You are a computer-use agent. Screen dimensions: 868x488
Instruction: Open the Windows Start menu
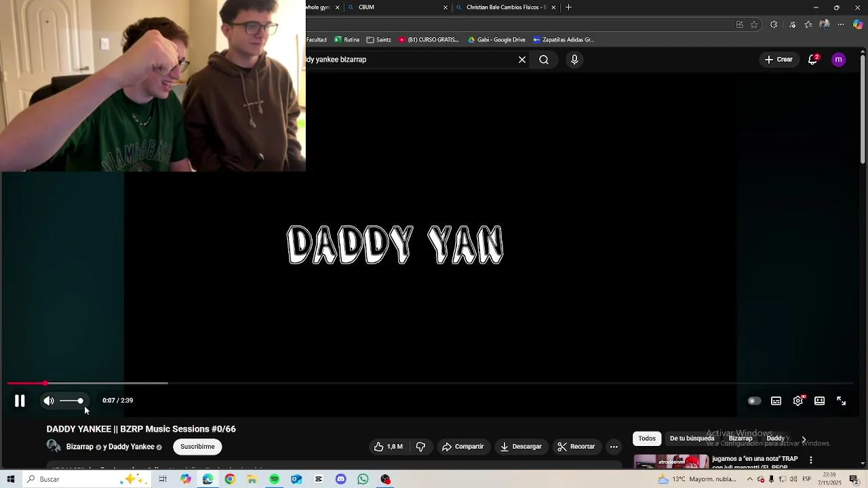point(11,479)
